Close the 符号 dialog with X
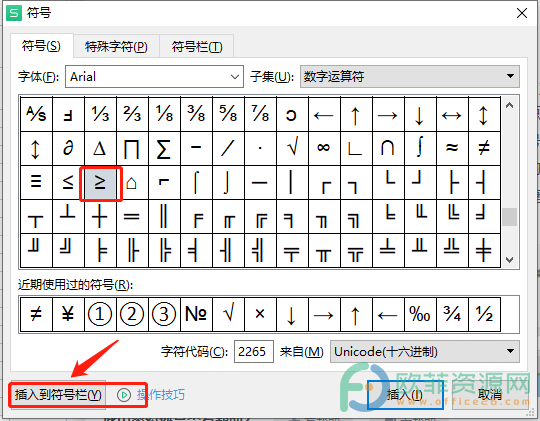Image resolution: width=540 pixels, height=421 pixels. point(522,13)
